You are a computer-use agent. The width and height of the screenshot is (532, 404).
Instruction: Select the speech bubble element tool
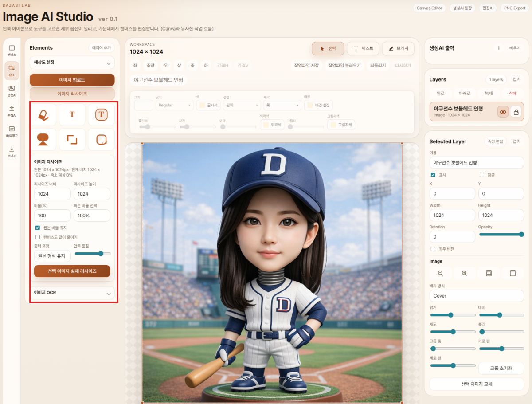pos(43,140)
